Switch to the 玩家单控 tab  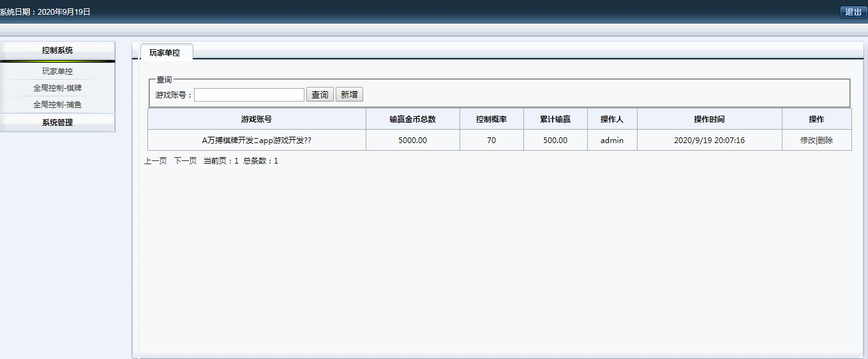coord(165,53)
